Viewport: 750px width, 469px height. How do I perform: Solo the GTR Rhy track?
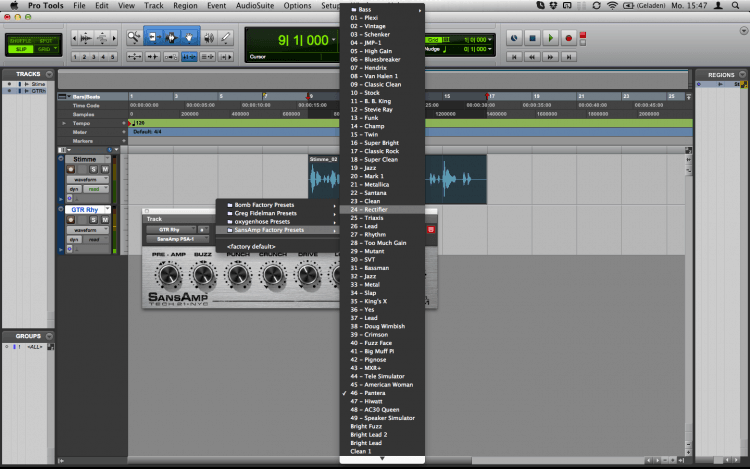coord(93,220)
